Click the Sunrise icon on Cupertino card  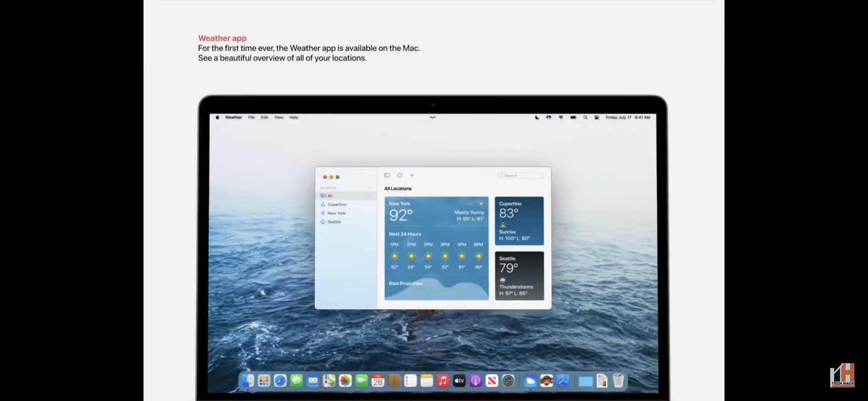tap(503, 225)
